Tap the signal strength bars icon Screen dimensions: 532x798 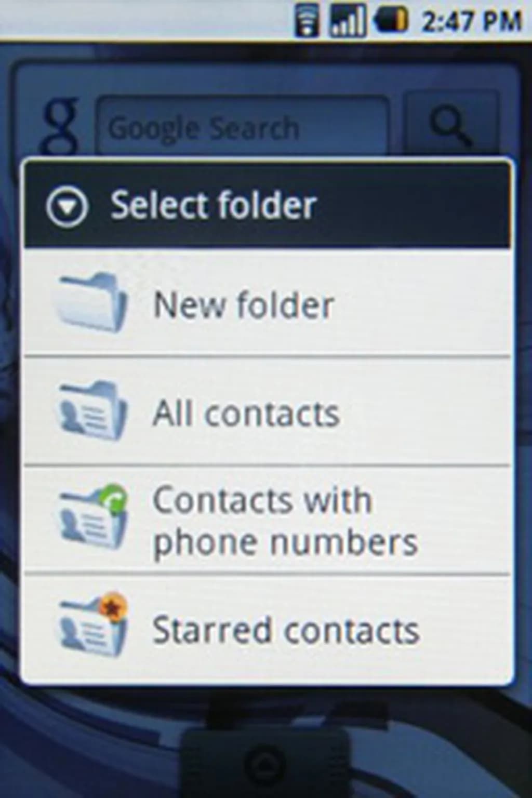[348, 20]
